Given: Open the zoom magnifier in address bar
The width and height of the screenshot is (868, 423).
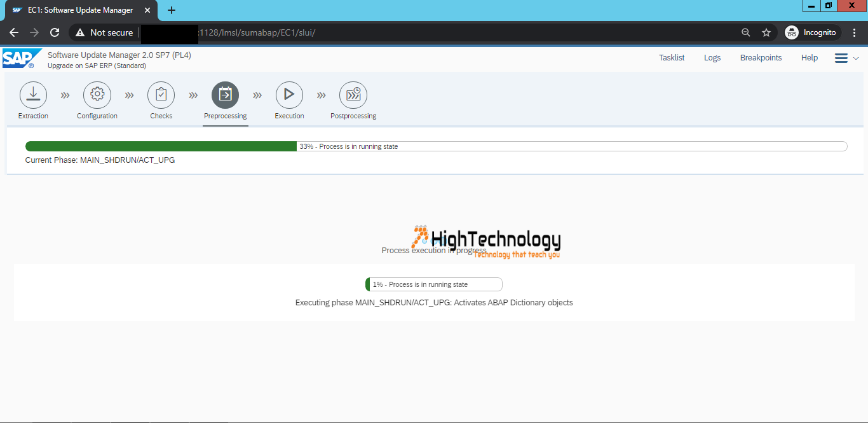Looking at the screenshot, I should point(746,32).
